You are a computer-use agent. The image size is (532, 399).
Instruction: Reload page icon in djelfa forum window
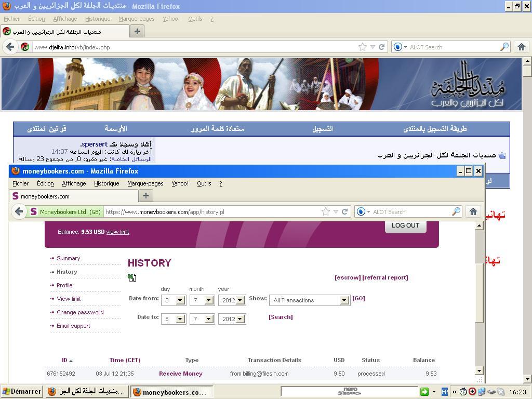pyautogui.click(x=382, y=47)
